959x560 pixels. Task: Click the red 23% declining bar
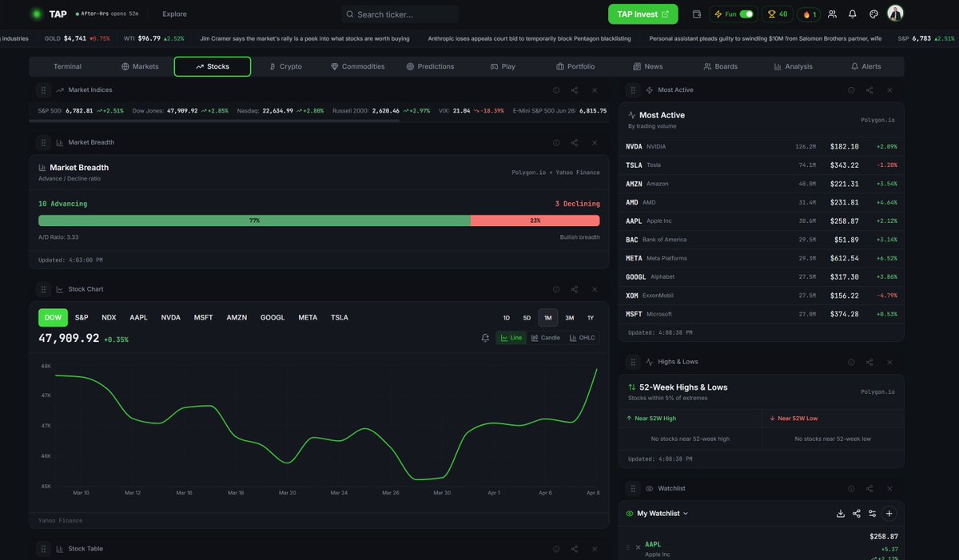tap(535, 220)
